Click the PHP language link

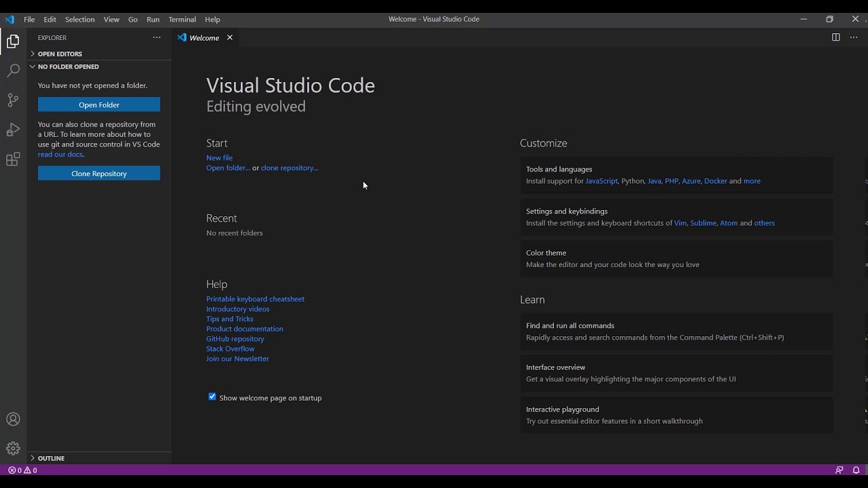tap(671, 181)
